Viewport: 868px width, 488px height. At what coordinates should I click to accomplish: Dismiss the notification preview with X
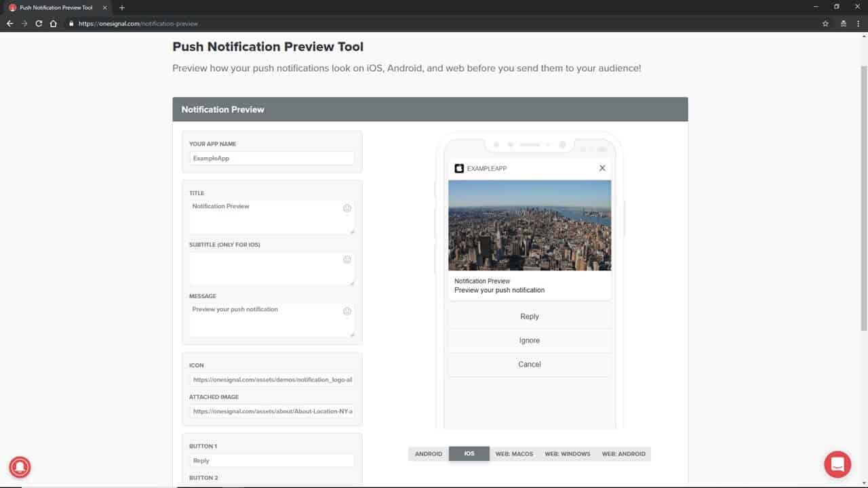coord(602,168)
